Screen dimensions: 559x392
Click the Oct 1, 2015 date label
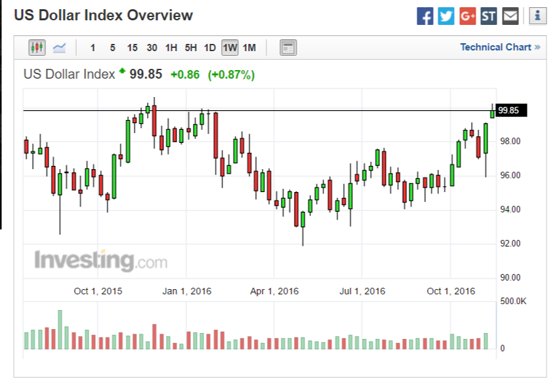tap(98, 291)
